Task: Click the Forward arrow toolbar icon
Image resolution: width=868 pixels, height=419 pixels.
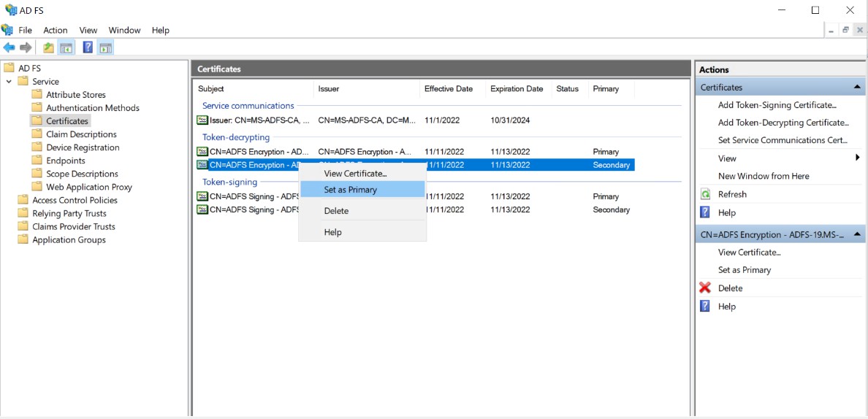Action: click(26, 48)
